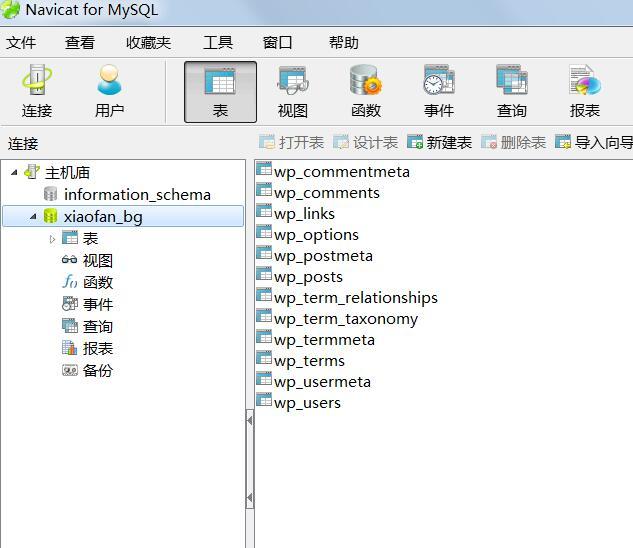
Task: Select the wp_users table
Action: point(307,403)
